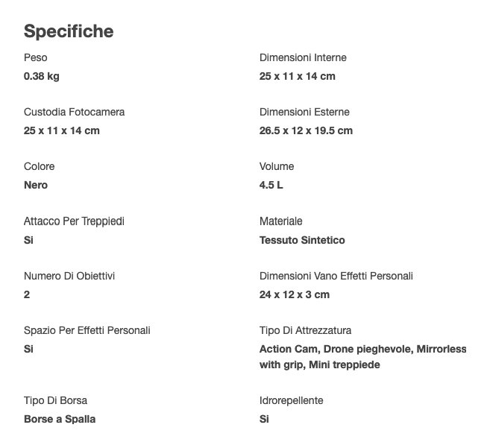Click the Dimensioni Vano Effetti Personali label
This screenshot has width=490, height=448.
coord(336,276)
